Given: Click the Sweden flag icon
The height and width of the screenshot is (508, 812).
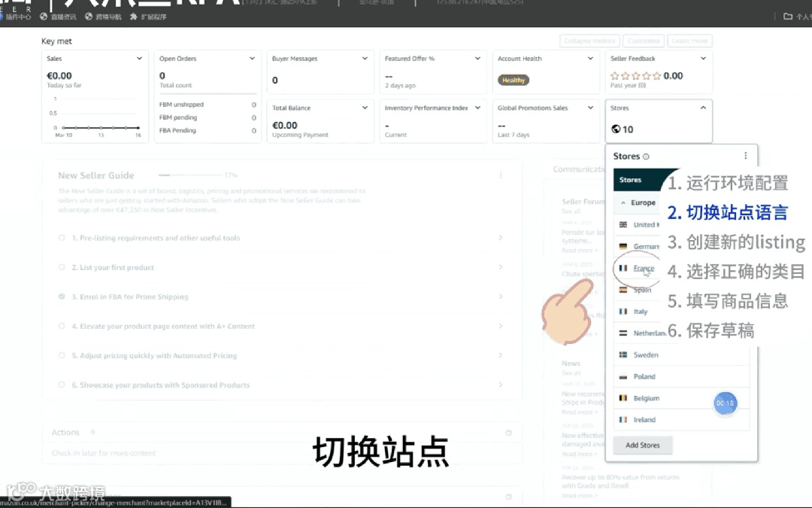Looking at the screenshot, I should pyautogui.click(x=623, y=355).
